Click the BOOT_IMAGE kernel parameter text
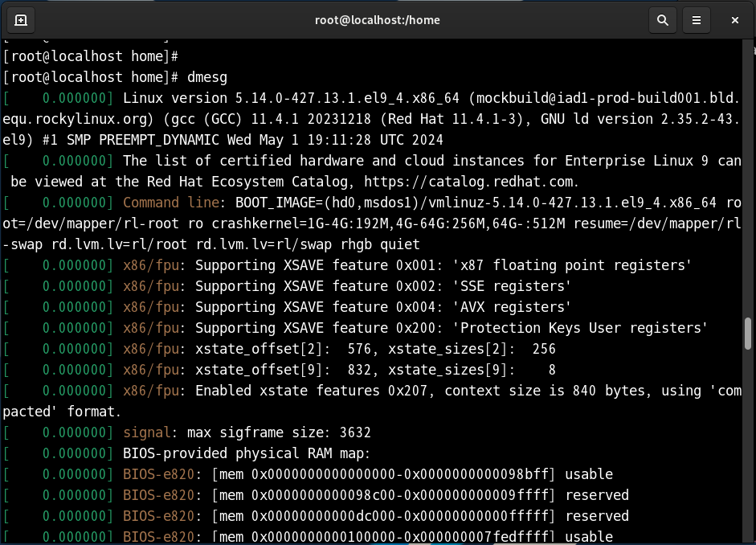The height and width of the screenshot is (545, 756). (x=476, y=203)
